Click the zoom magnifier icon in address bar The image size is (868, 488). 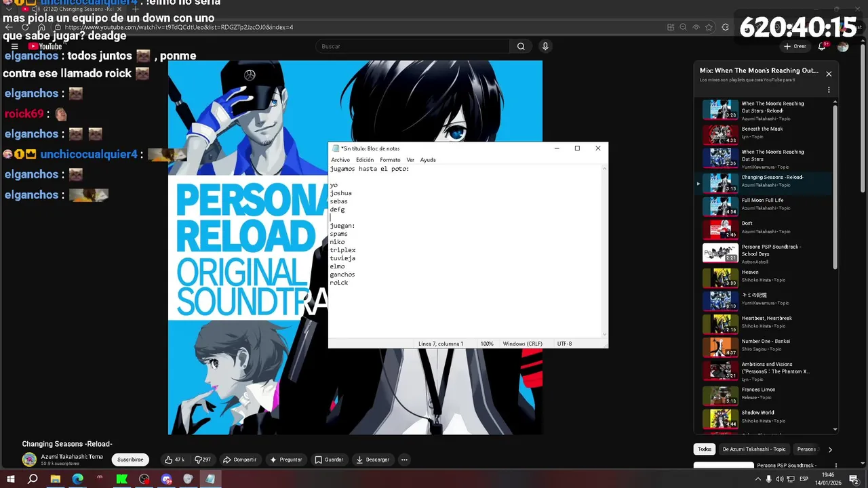click(684, 27)
